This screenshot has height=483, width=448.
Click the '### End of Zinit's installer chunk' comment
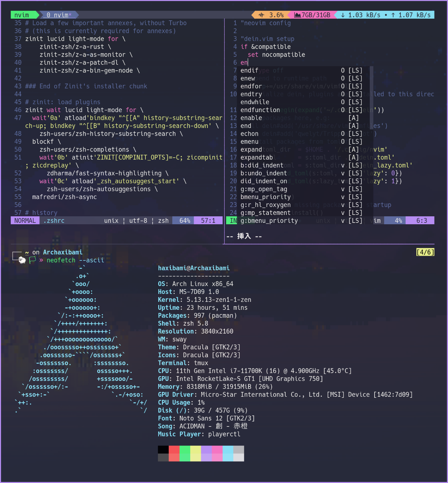[x=86, y=86]
